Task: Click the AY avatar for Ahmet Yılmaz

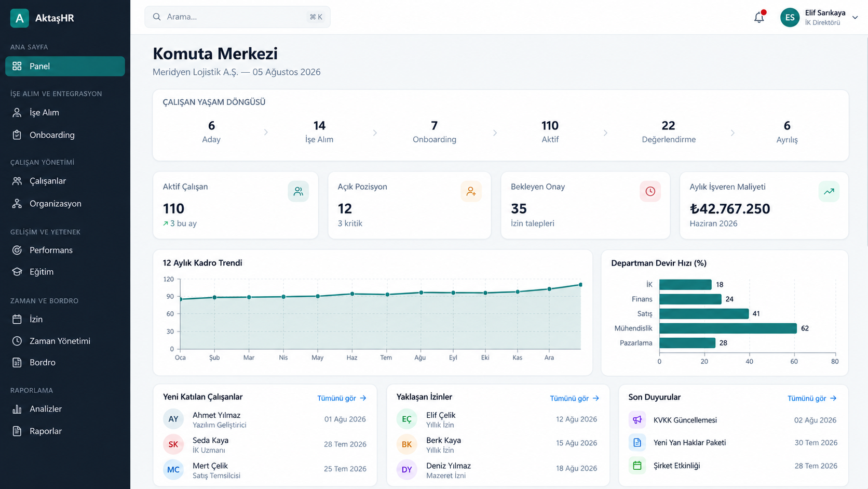Action: tap(173, 419)
